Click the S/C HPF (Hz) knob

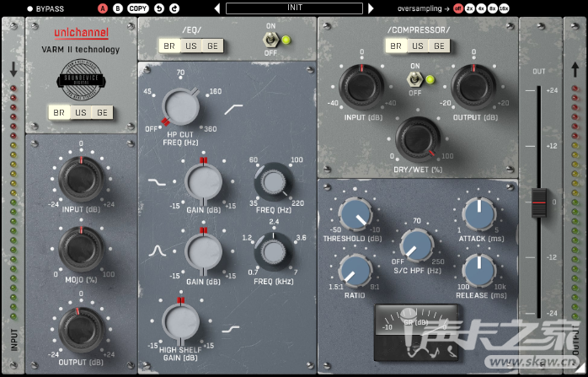[417, 245]
